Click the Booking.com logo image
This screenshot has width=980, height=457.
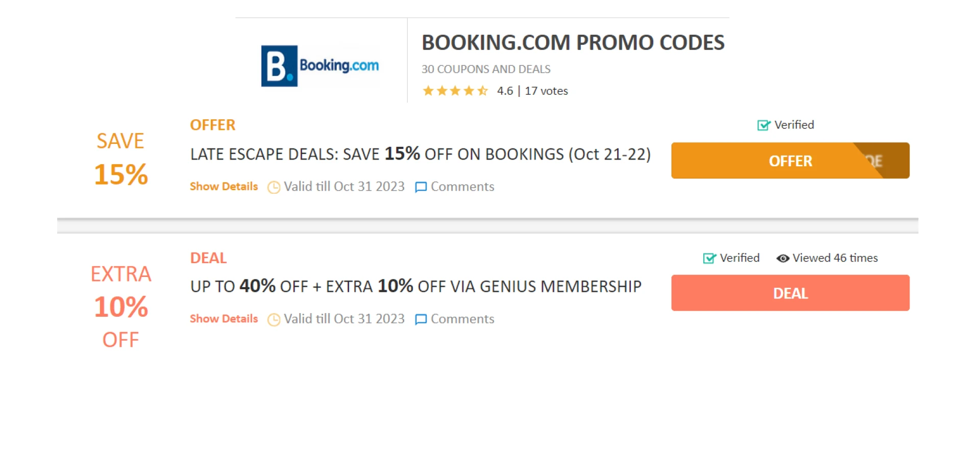320,64
